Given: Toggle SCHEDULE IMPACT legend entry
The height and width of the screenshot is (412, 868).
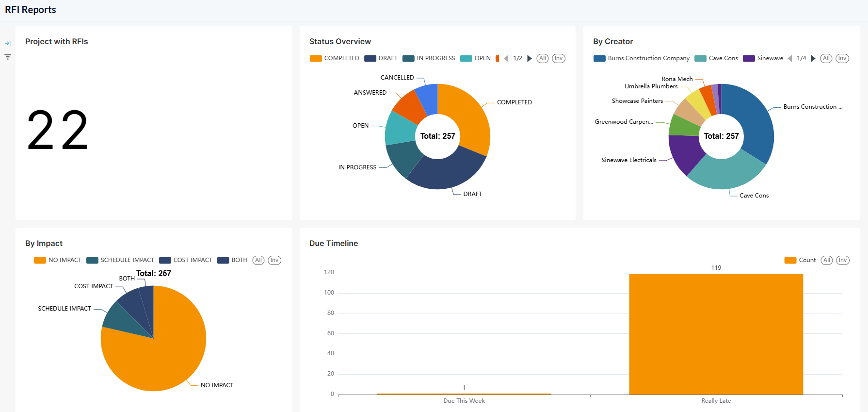Looking at the screenshot, I should tap(120, 260).
